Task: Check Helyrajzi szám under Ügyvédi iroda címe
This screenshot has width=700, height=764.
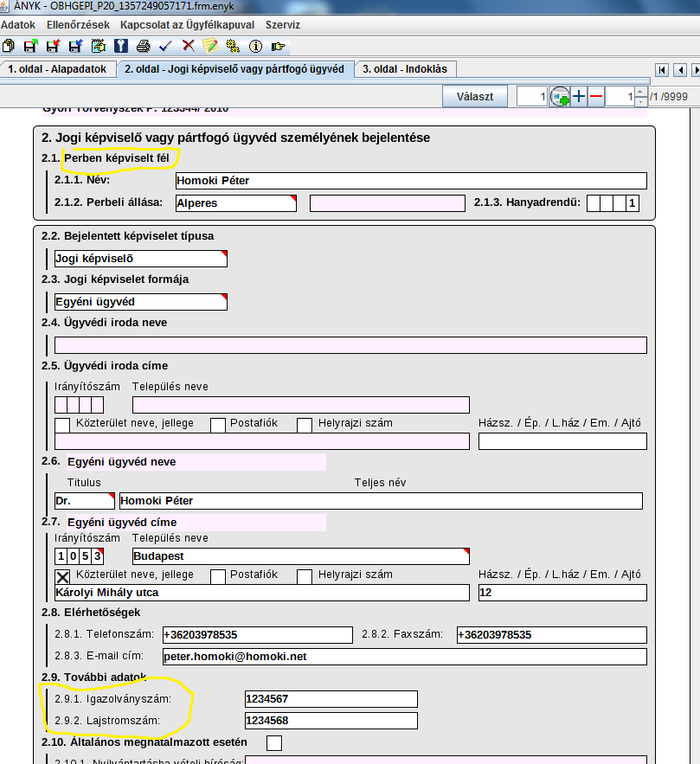Action: coord(305,426)
